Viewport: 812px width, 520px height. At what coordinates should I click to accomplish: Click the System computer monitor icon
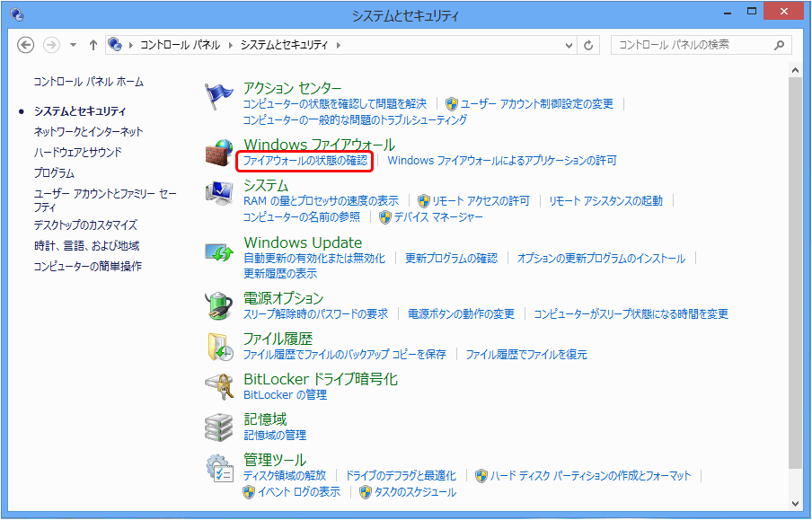pyautogui.click(x=219, y=194)
